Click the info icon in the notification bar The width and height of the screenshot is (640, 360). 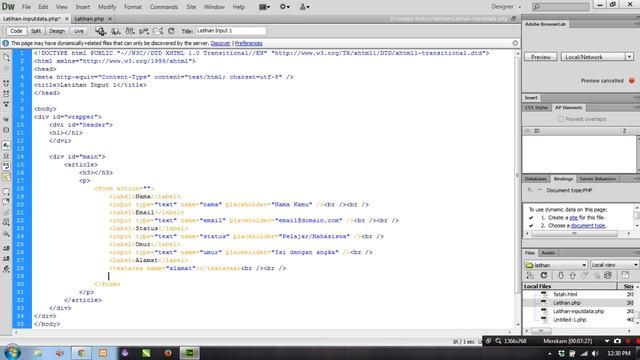(5, 43)
